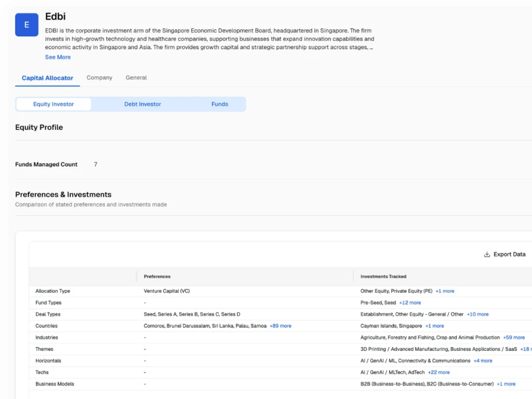Image resolution: width=532 pixels, height=399 pixels.
Task: Click the Export Data download icon
Action: coord(487,255)
